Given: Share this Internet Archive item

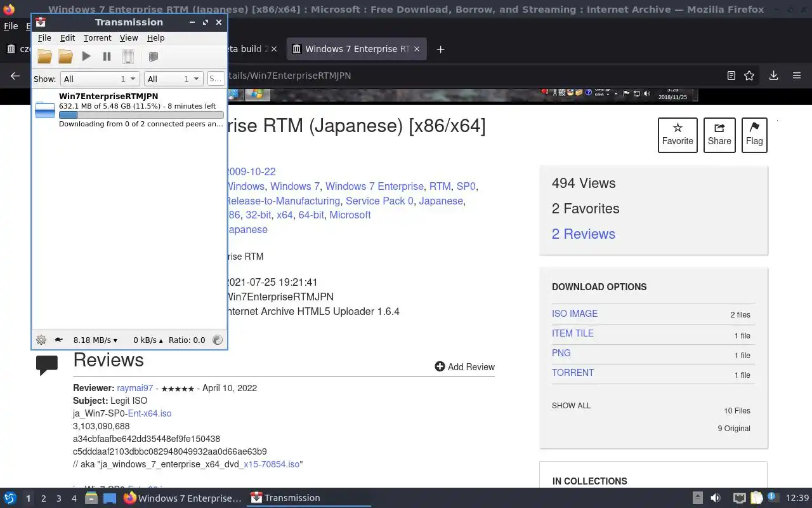Looking at the screenshot, I should point(719,135).
